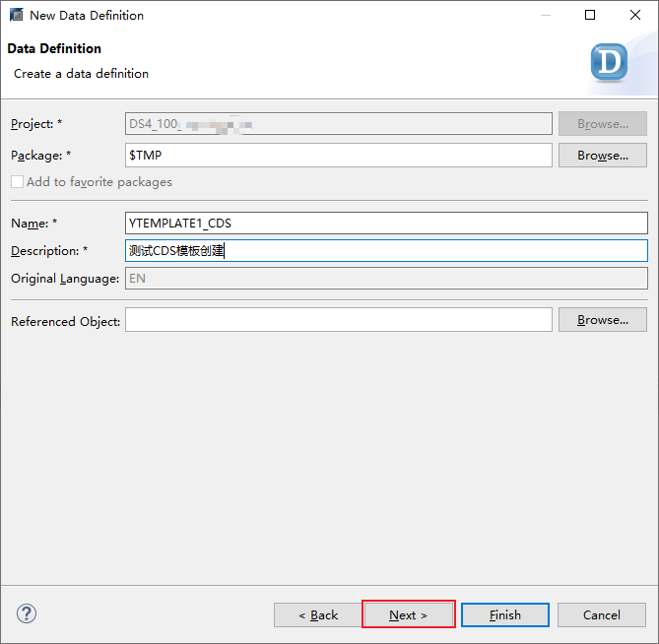The width and height of the screenshot is (659, 644).
Task: Maximize the New Data Definition window
Action: click(590, 16)
